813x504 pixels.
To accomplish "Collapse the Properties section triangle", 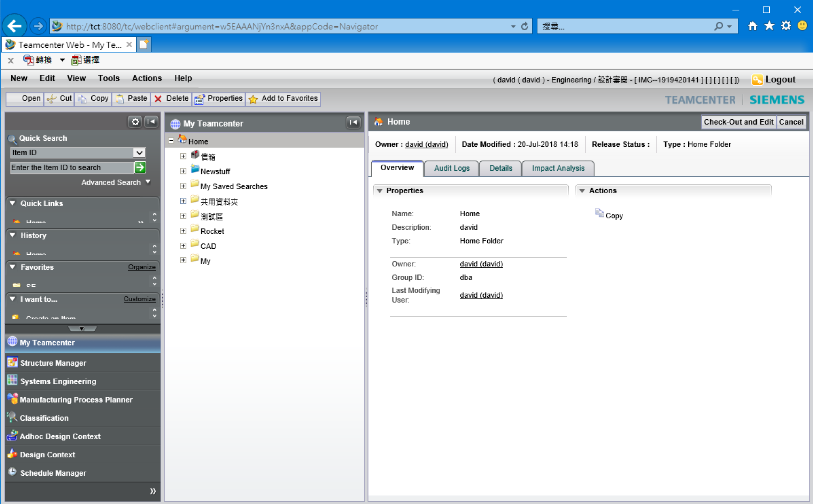I will click(x=379, y=191).
